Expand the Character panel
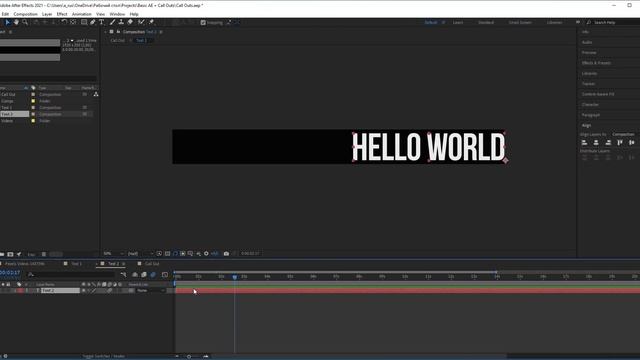The width and height of the screenshot is (640, 360). pyautogui.click(x=590, y=104)
